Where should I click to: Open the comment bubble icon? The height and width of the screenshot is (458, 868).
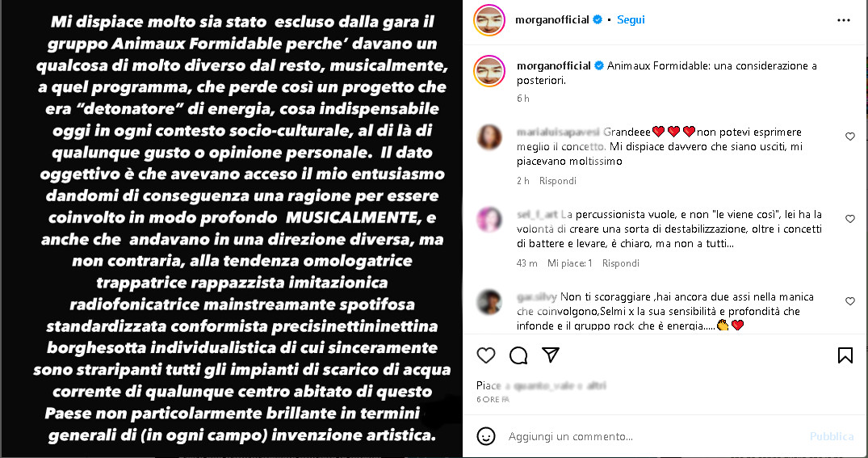click(518, 355)
